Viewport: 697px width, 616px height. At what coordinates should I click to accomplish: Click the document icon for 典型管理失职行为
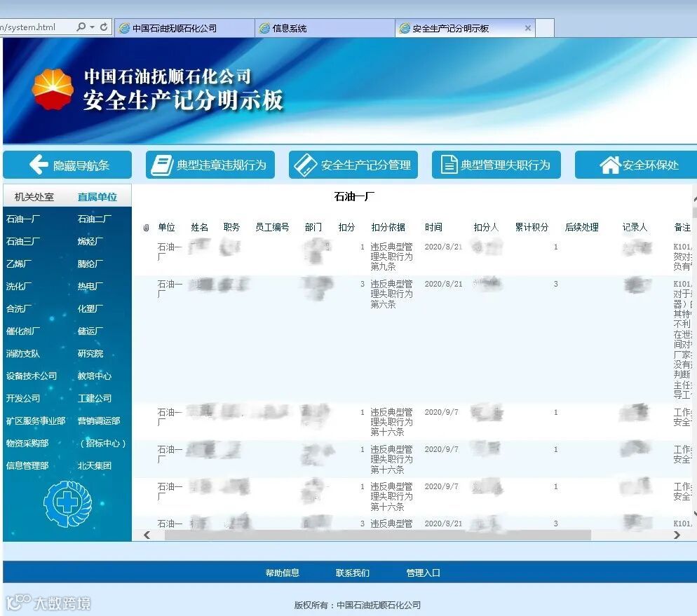[449, 165]
